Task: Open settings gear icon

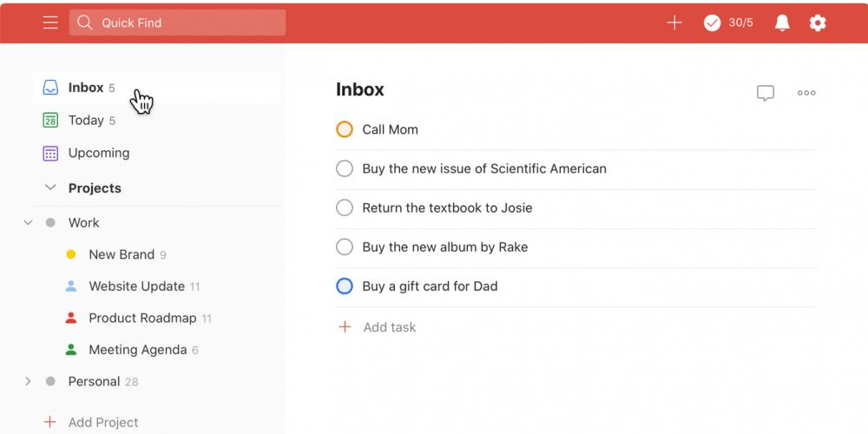Action: [818, 23]
